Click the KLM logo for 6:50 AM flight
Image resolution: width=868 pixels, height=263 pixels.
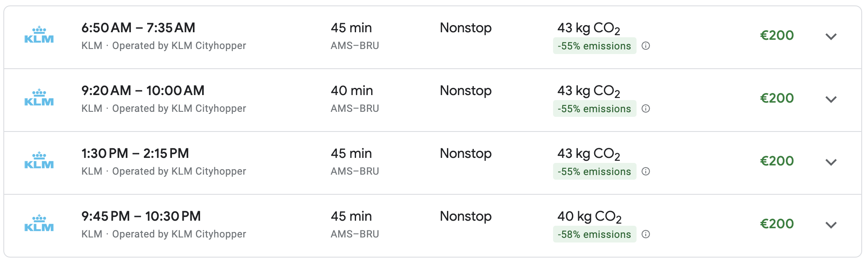[39, 35]
